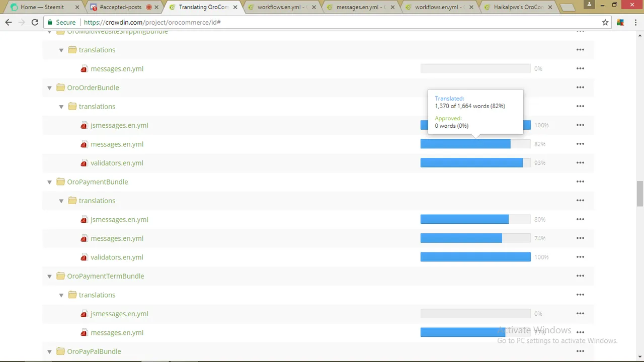The height and width of the screenshot is (362, 644).
Task: Open more options for OroPaymentTermBundle jsmessages.en.yml
Action: (x=580, y=314)
